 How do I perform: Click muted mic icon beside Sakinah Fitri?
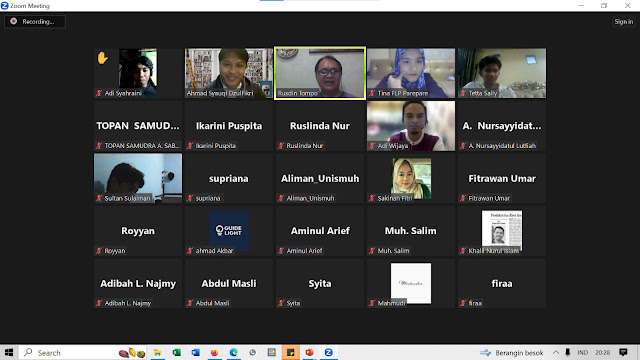(372, 198)
